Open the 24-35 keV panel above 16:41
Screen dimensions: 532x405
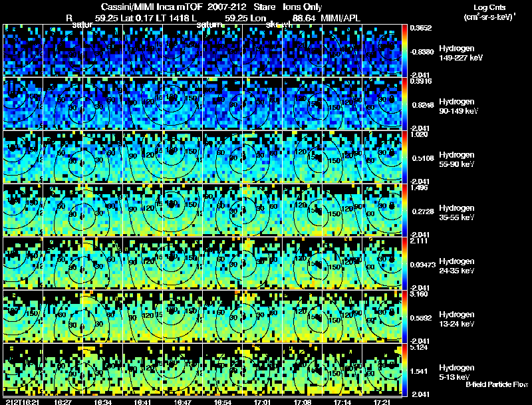tap(142, 263)
